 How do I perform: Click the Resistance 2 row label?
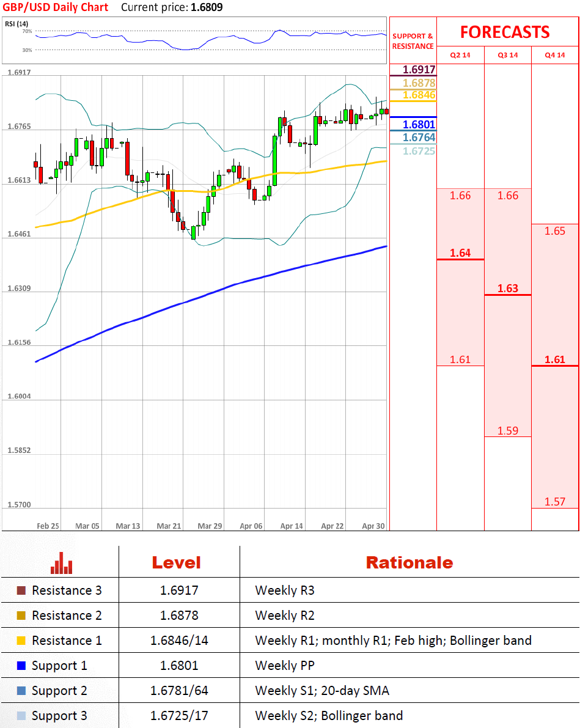pyautogui.click(x=67, y=616)
